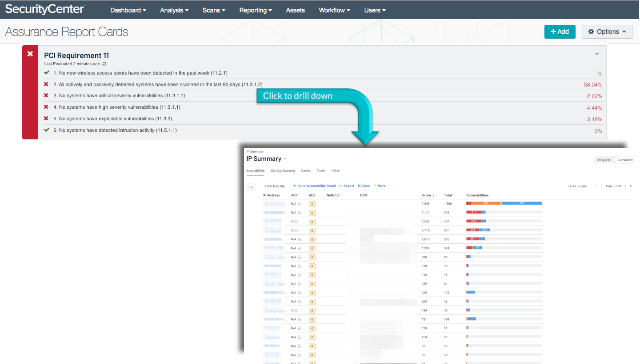Click the NetBIOS column header
Viewport: 640px width, 364px height.
[x=333, y=195]
